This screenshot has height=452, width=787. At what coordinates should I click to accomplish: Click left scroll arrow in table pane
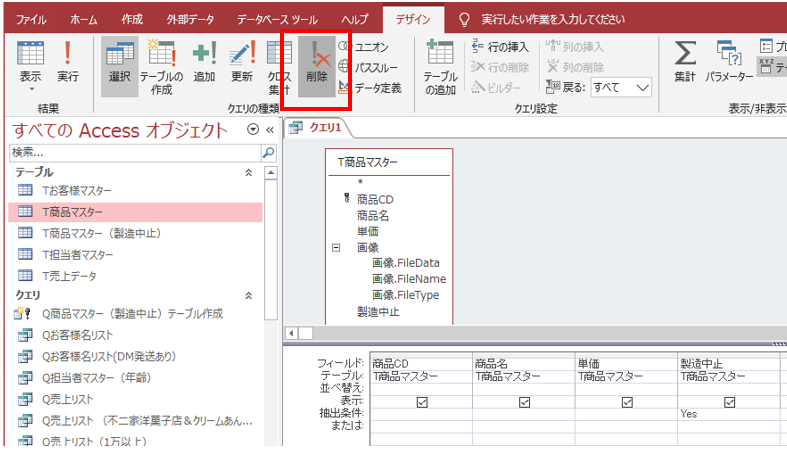tap(292, 333)
